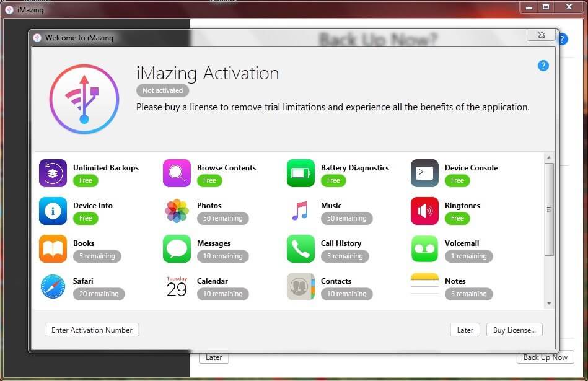Open the Battery Diagnostics icon
This screenshot has height=381, width=588.
(301, 173)
